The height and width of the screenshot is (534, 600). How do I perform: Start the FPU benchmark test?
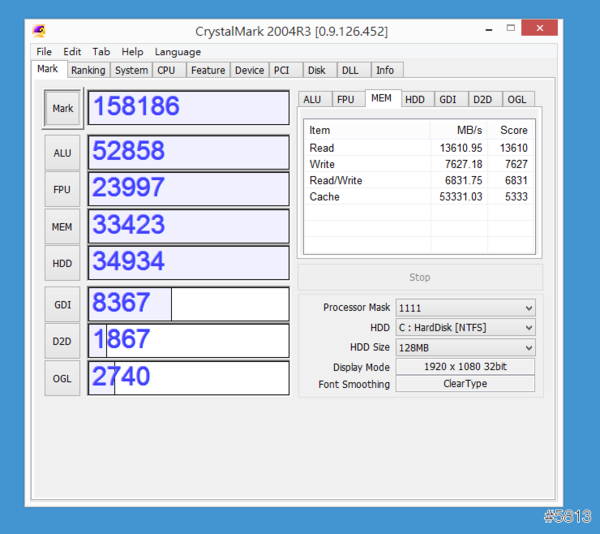click(62, 190)
